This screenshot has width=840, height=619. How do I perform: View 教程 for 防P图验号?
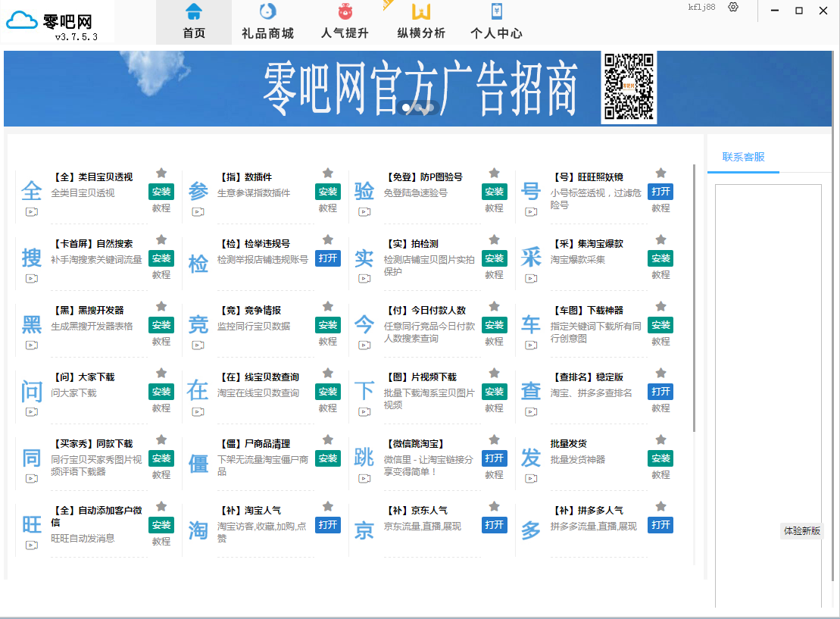coord(494,208)
